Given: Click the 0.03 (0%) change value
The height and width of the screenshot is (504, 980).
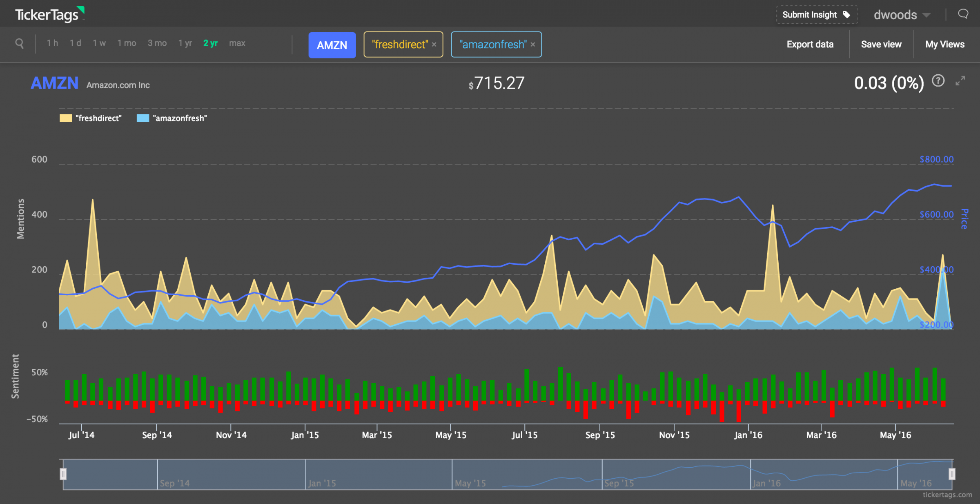Looking at the screenshot, I should (889, 83).
